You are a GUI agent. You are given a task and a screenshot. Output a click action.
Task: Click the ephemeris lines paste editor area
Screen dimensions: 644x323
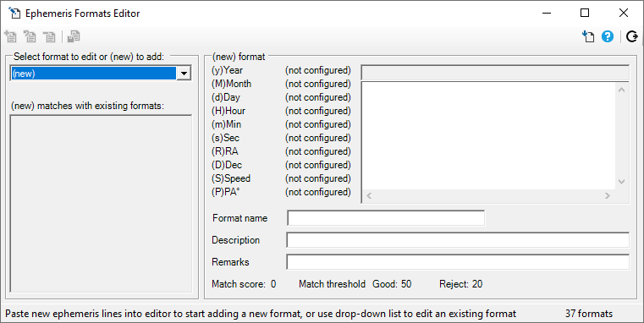489,135
